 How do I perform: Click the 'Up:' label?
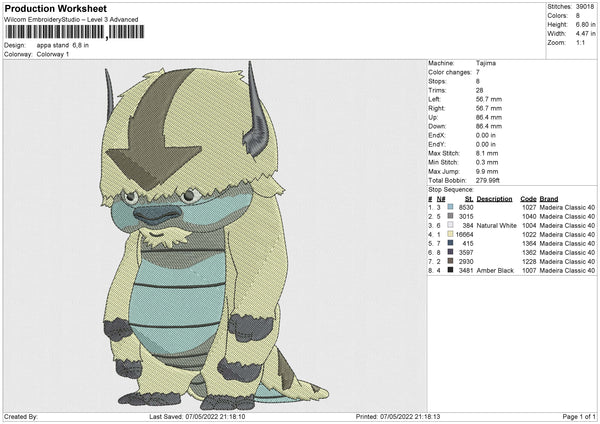coord(433,117)
